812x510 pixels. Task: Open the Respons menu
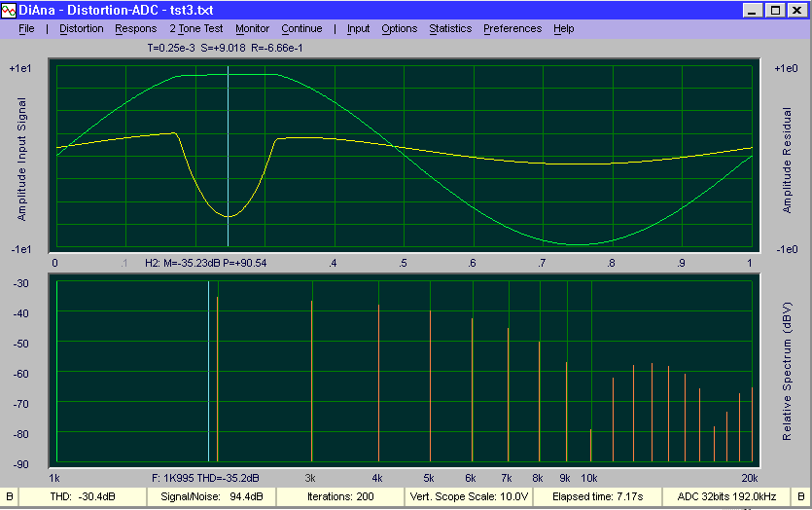pos(136,29)
